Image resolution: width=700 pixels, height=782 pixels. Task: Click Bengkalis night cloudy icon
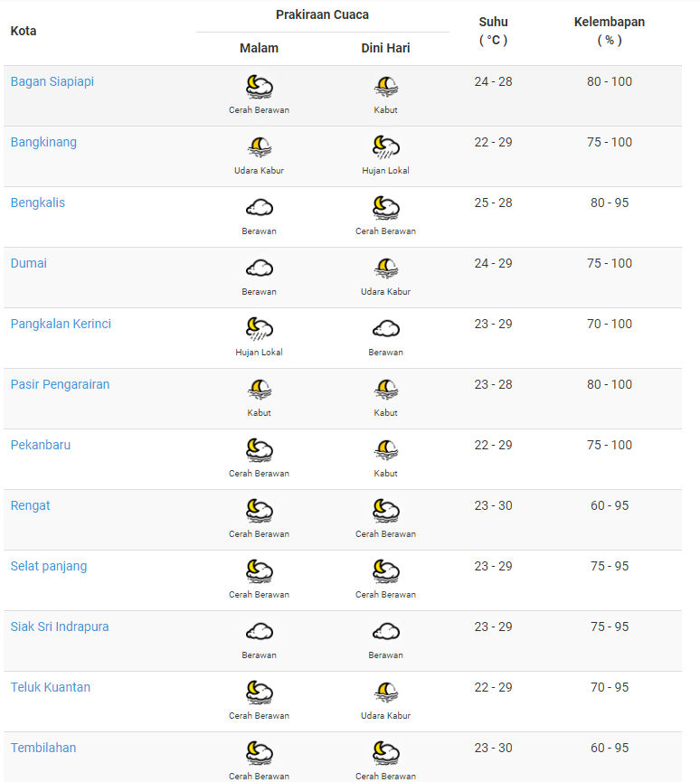[x=260, y=208]
